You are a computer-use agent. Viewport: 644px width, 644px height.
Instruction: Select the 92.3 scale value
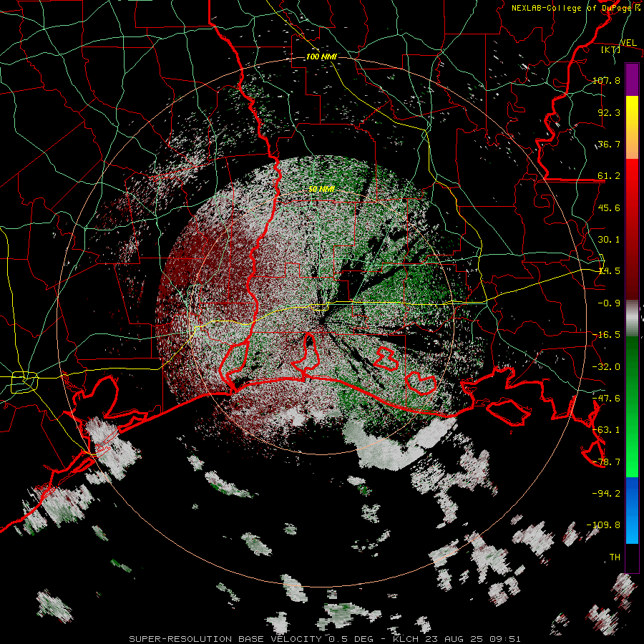point(609,112)
